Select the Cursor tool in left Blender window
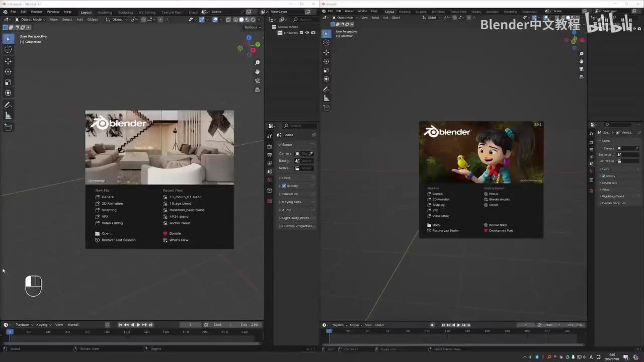The width and height of the screenshot is (644, 362). [x=8, y=49]
